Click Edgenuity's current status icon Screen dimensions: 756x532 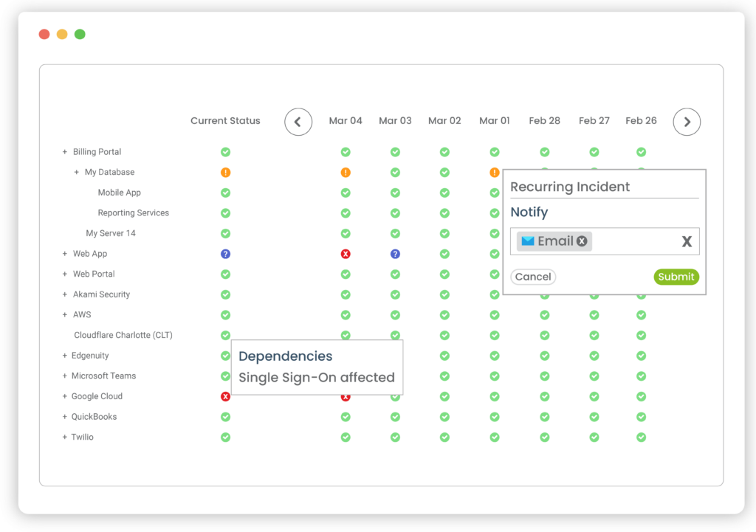pos(225,356)
